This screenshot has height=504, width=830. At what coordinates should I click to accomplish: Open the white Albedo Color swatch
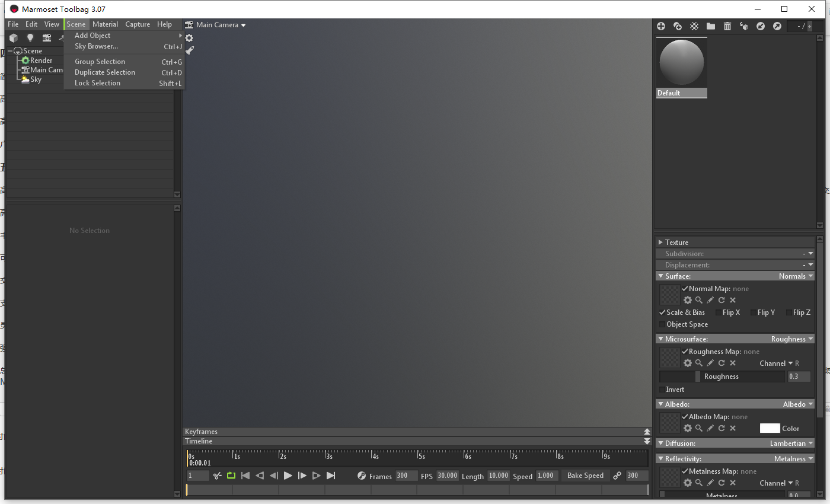770,428
